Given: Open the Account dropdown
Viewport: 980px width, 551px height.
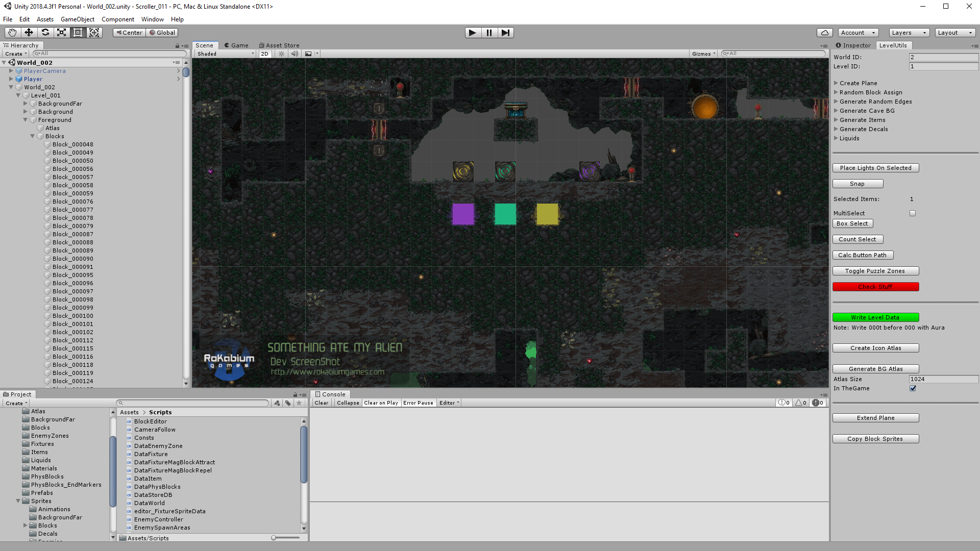Looking at the screenshot, I should tap(858, 33).
